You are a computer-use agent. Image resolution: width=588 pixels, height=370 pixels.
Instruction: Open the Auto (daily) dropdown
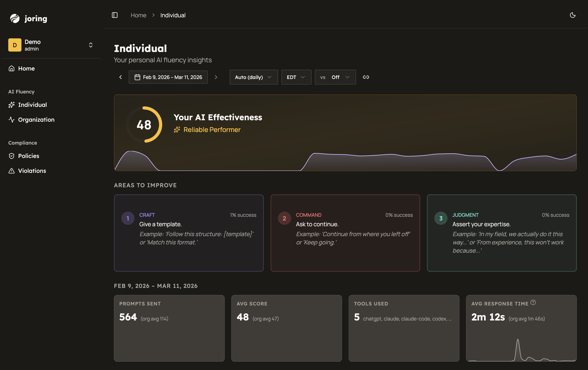pos(254,77)
